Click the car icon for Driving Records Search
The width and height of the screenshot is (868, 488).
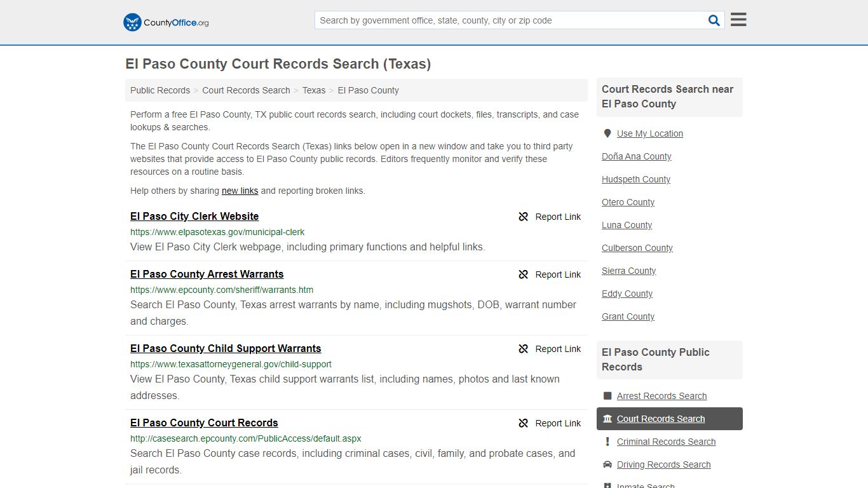tap(607, 464)
